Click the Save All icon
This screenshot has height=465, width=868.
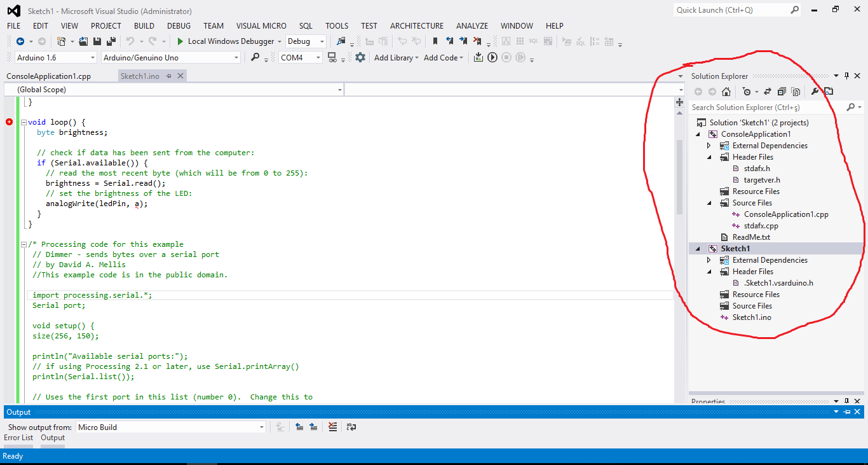click(x=111, y=41)
